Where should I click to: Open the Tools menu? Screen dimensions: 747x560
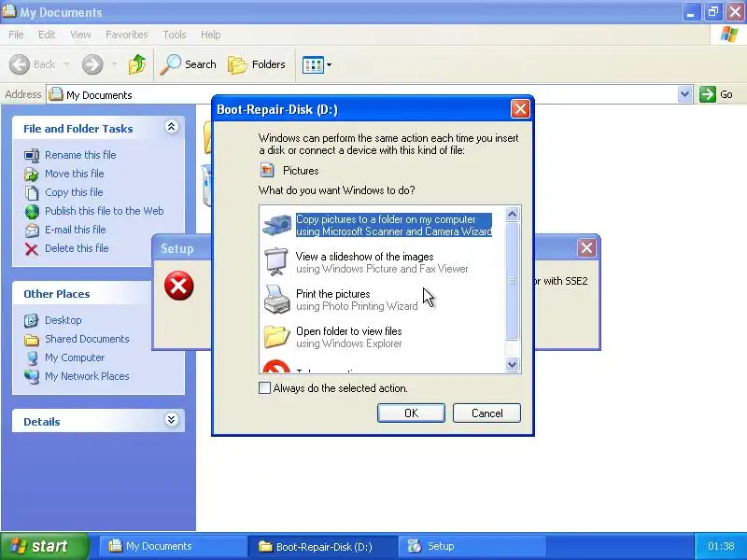pos(175,35)
